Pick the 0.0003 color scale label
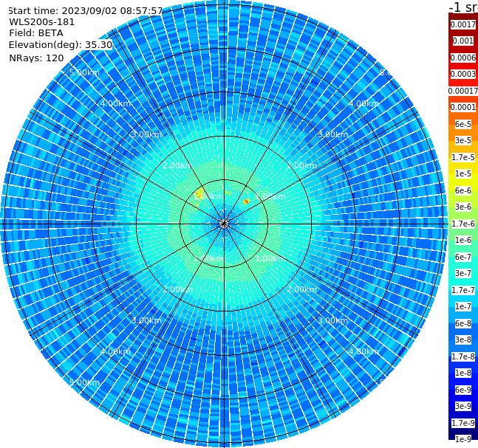The image size is (478, 448). tap(463, 74)
